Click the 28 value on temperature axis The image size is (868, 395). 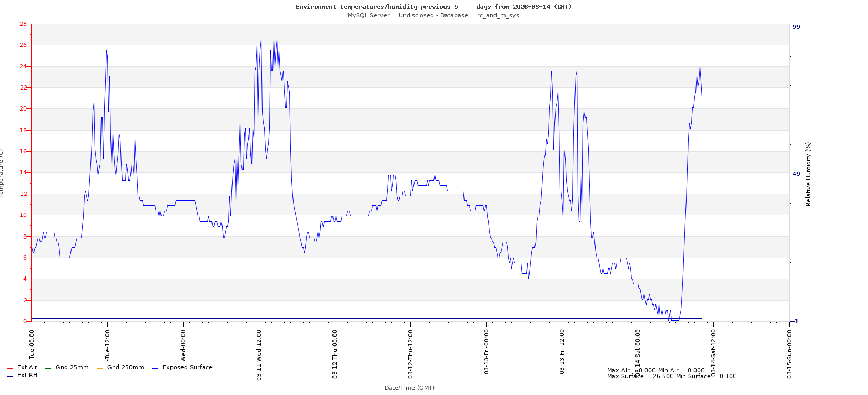coord(23,24)
